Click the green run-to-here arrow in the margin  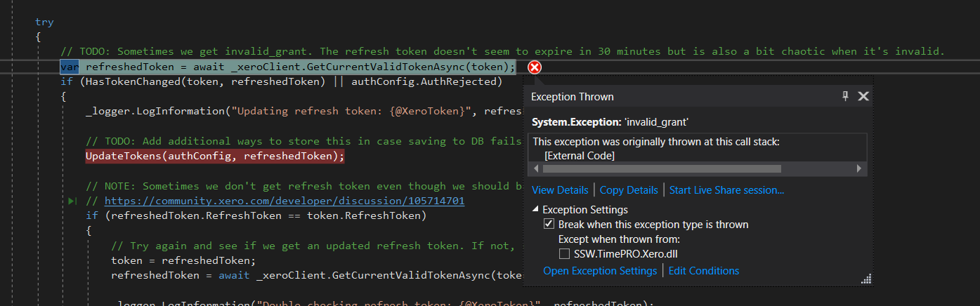(x=72, y=201)
